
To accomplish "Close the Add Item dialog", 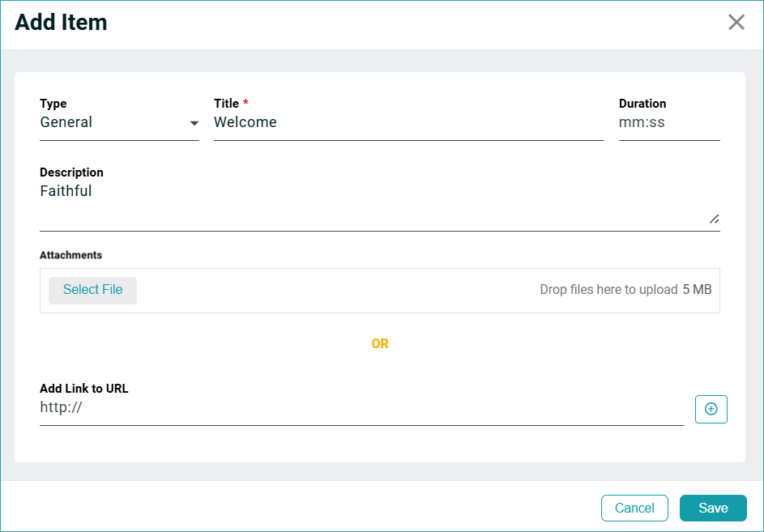I will click(736, 22).
